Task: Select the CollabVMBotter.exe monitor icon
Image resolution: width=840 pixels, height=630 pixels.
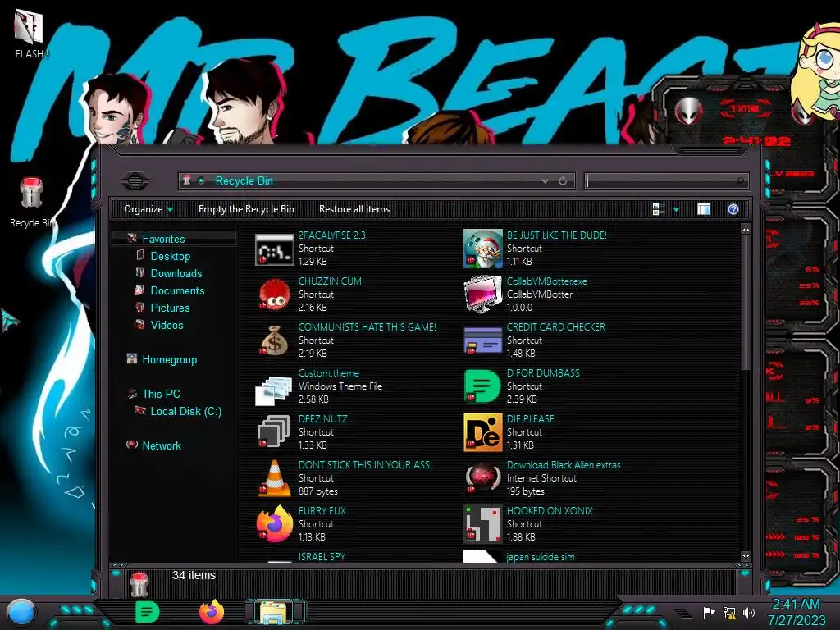Action: [x=482, y=294]
